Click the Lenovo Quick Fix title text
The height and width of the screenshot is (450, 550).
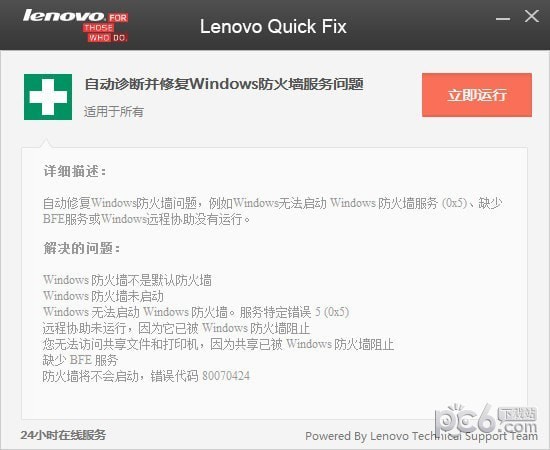click(273, 27)
